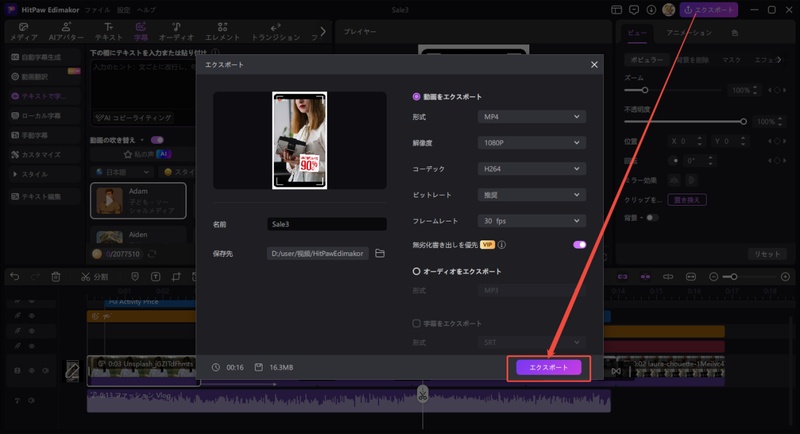This screenshot has width=800, height=434.
Task: Open the 形式 MP4 format dropdown
Action: click(532, 117)
